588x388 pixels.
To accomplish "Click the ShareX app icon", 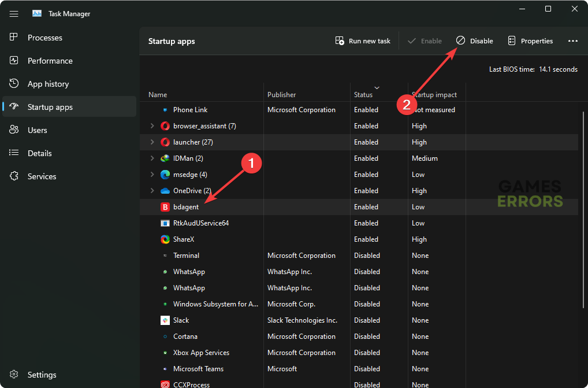I will coord(165,239).
